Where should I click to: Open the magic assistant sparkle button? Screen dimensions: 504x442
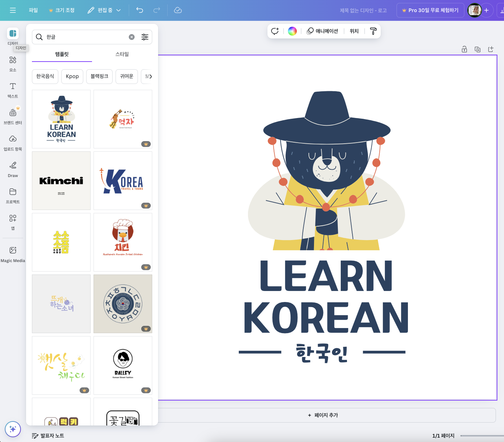click(x=13, y=429)
